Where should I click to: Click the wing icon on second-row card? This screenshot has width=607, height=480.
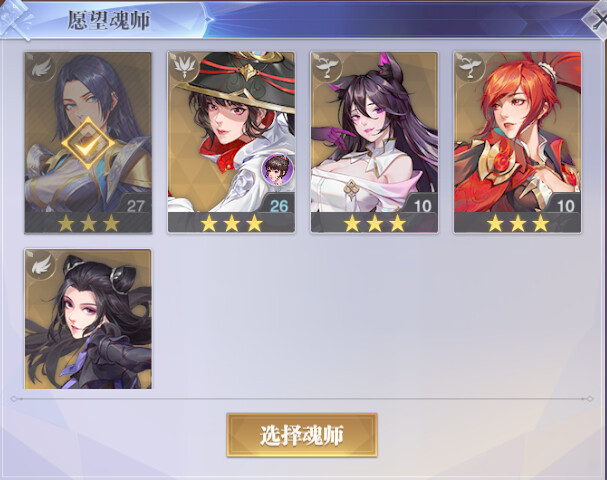click(41, 264)
